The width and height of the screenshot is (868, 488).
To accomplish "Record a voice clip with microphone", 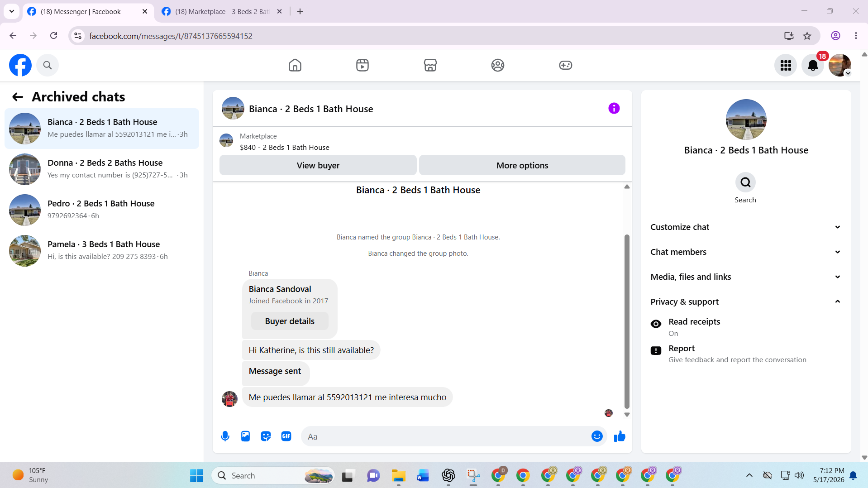I will click(x=225, y=436).
